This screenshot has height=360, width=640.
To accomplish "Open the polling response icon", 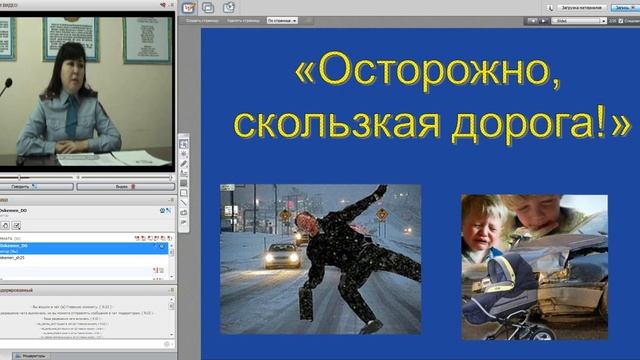I will (16, 225).
